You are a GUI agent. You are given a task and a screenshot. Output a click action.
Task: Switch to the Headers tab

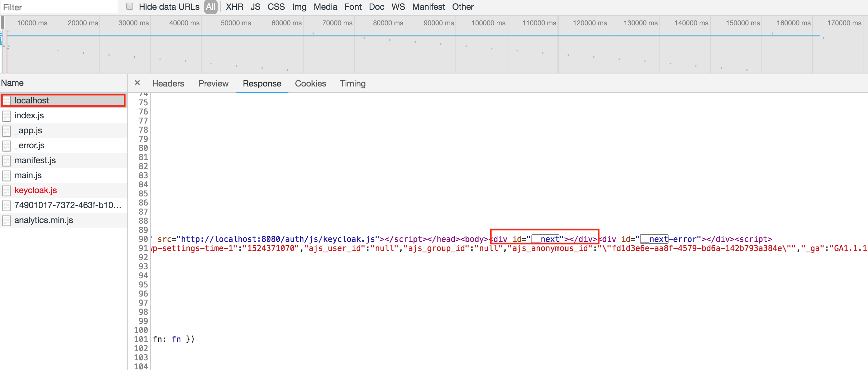pyautogui.click(x=168, y=83)
